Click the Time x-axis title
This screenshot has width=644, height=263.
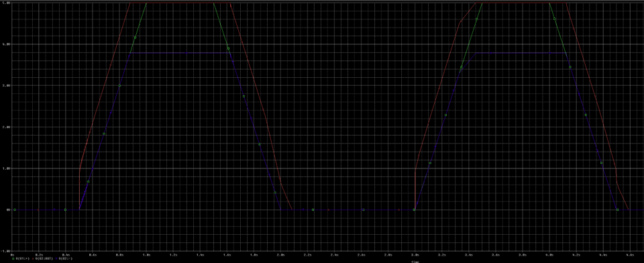point(415,262)
